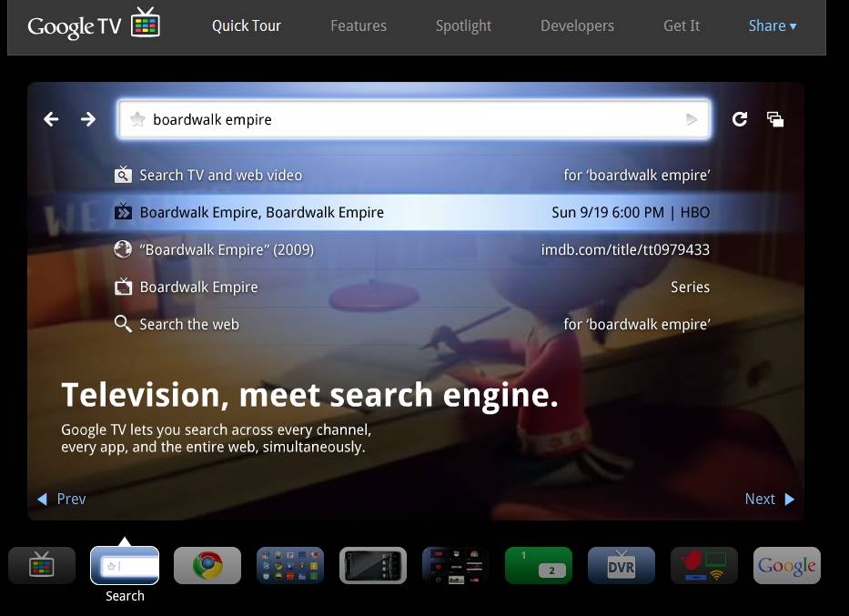Go to the Next slide
The height and width of the screenshot is (616, 849).
770,499
